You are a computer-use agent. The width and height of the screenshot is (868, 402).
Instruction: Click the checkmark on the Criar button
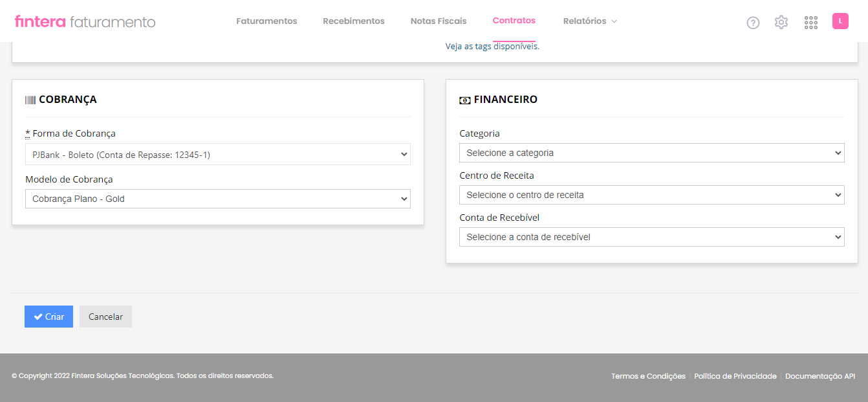(38, 317)
